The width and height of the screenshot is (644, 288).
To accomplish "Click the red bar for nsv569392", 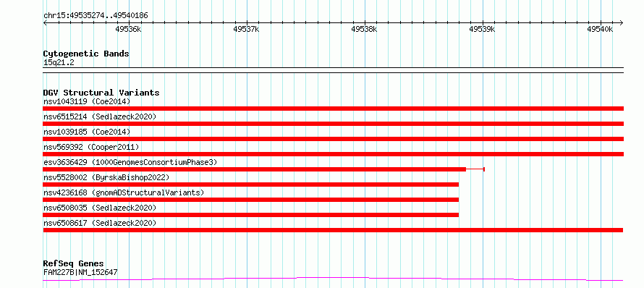I will [x=333, y=154].
